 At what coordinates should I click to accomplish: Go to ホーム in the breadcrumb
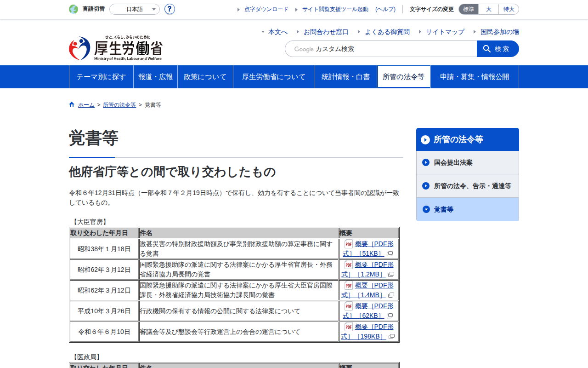86,105
